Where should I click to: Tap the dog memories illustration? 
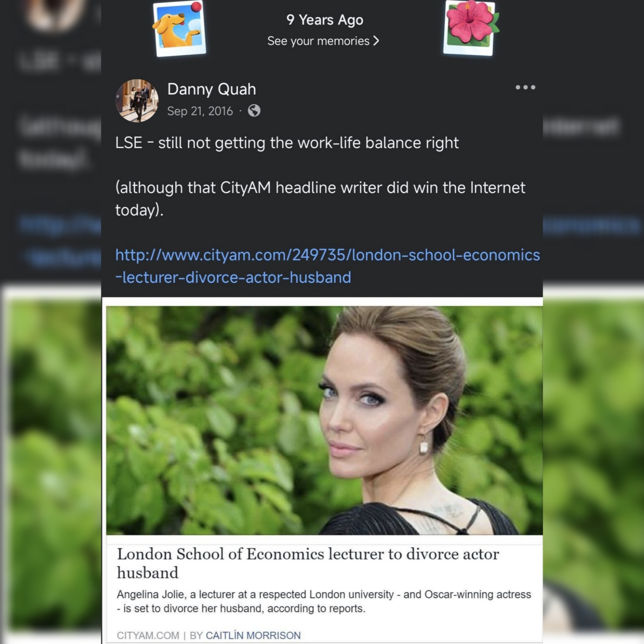pos(179,29)
